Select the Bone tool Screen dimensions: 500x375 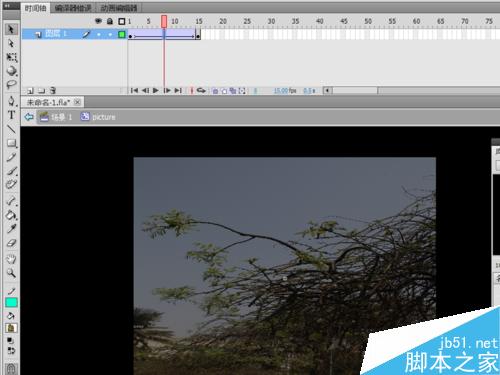pos(11,201)
